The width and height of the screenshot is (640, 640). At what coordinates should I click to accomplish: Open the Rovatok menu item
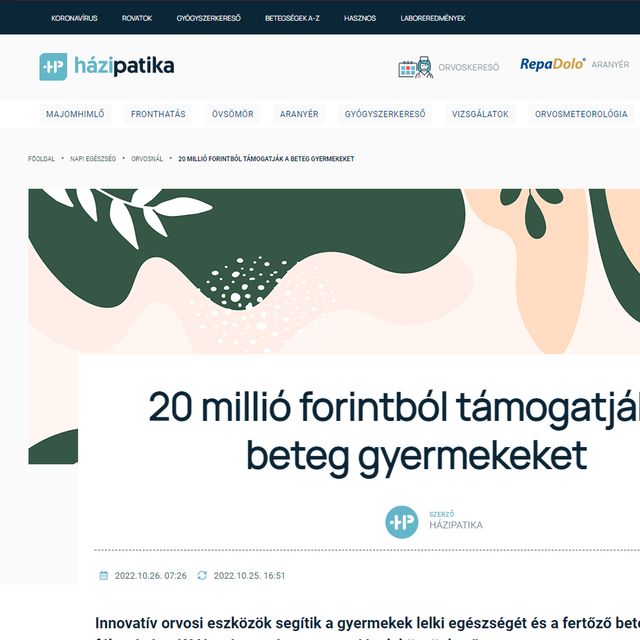click(x=137, y=18)
